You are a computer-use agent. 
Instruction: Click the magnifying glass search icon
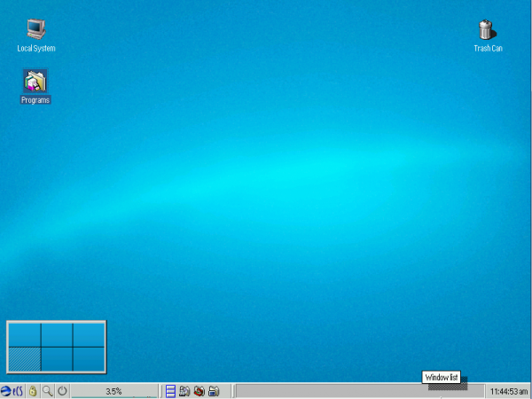pyautogui.click(x=48, y=390)
